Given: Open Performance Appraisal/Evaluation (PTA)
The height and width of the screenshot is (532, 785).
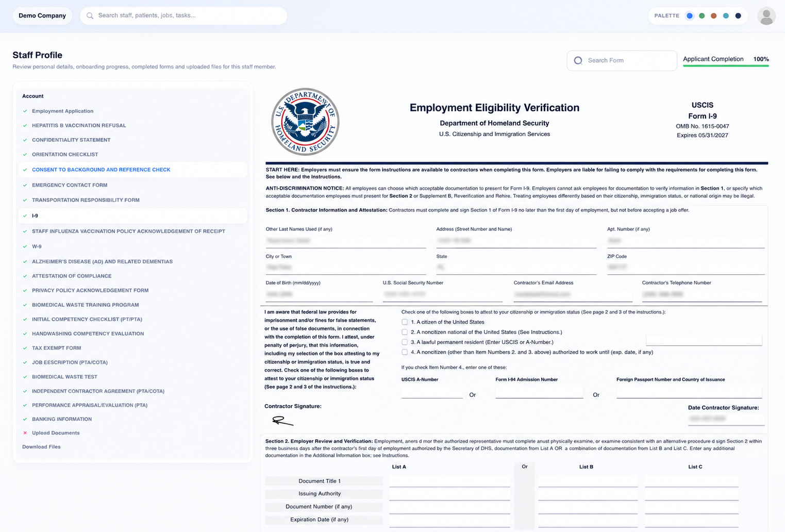Looking at the screenshot, I should coord(90,405).
